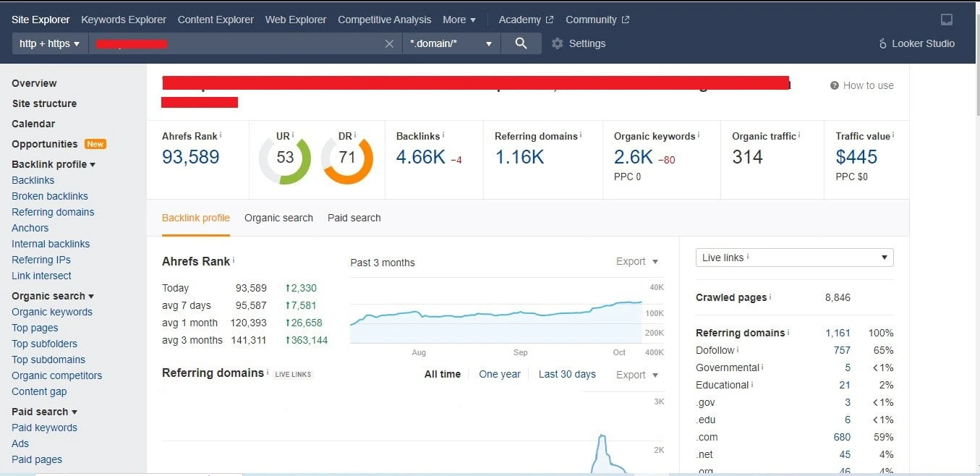980x476 pixels.
Task: Click the info icon beside DR
Action: tap(357, 135)
